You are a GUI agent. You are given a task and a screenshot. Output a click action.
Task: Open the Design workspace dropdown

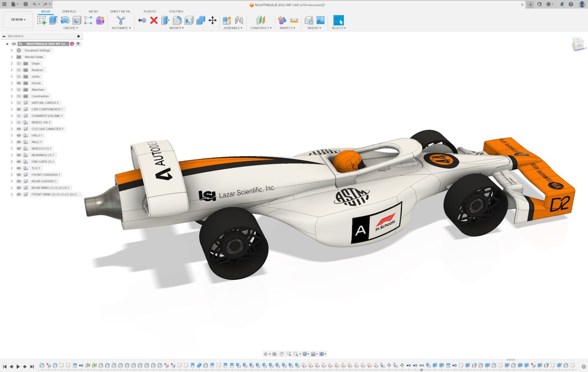tap(18, 19)
